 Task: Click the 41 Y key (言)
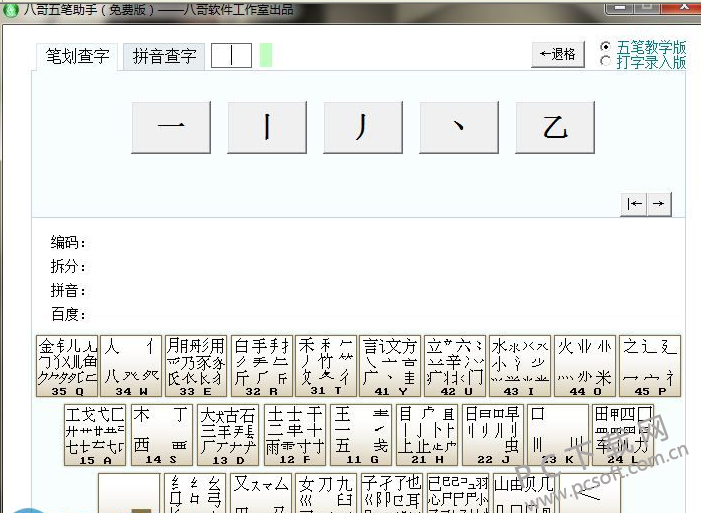pyautogui.click(x=390, y=366)
